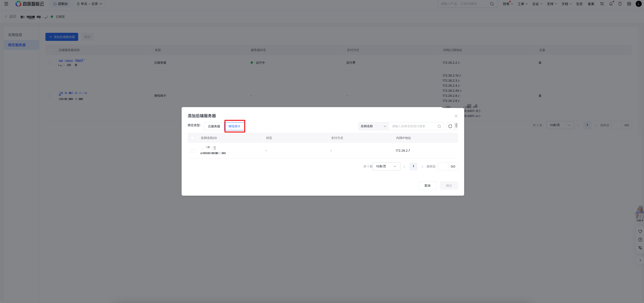The image size is (644, 303).
Task: Refresh the dialog instance list
Action: 450,126
